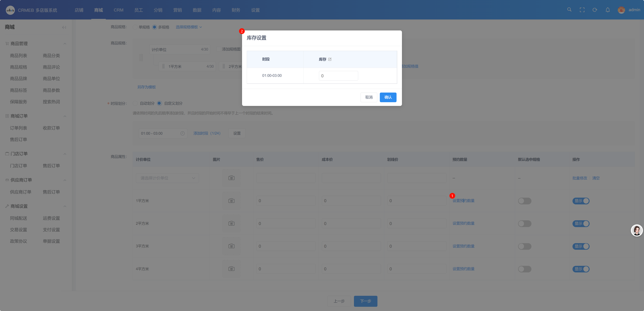This screenshot has width=644, height=311.
Task: Confirm stock settings with 确认
Action: click(x=388, y=97)
